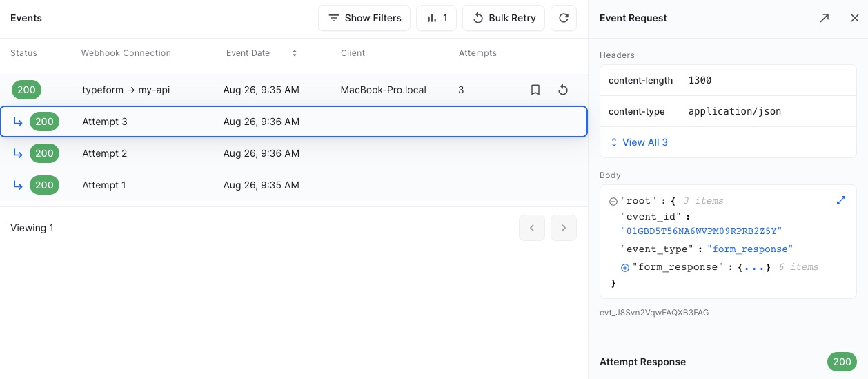Go to the previous events page
The width and height of the screenshot is (868, 379).
[x=532, y=228]
